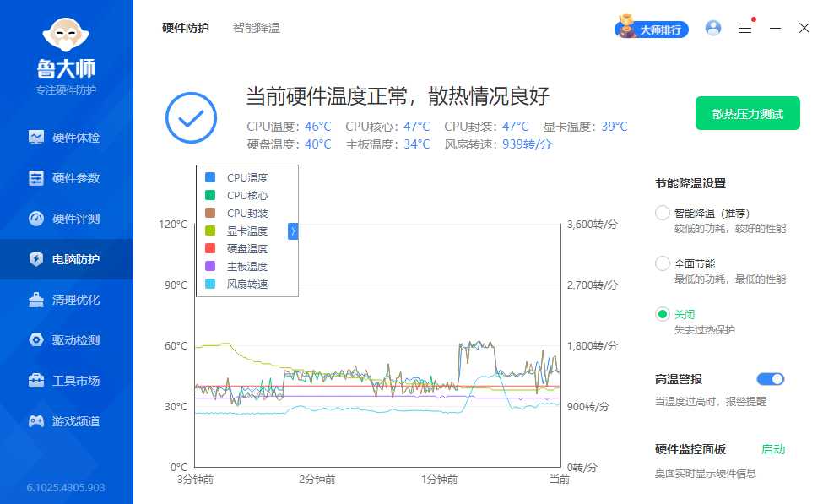Open 游戏频道 gamepad icon
The image size is (823, 504).
[36, 421]
